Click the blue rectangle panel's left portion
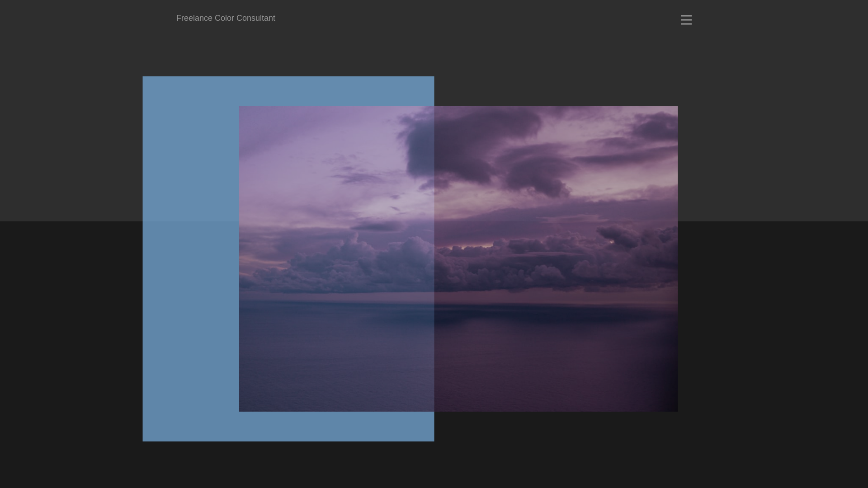 (190, 258)
